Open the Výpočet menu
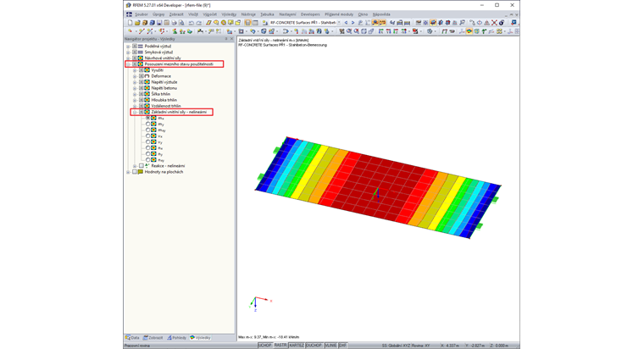 (209, 14)
